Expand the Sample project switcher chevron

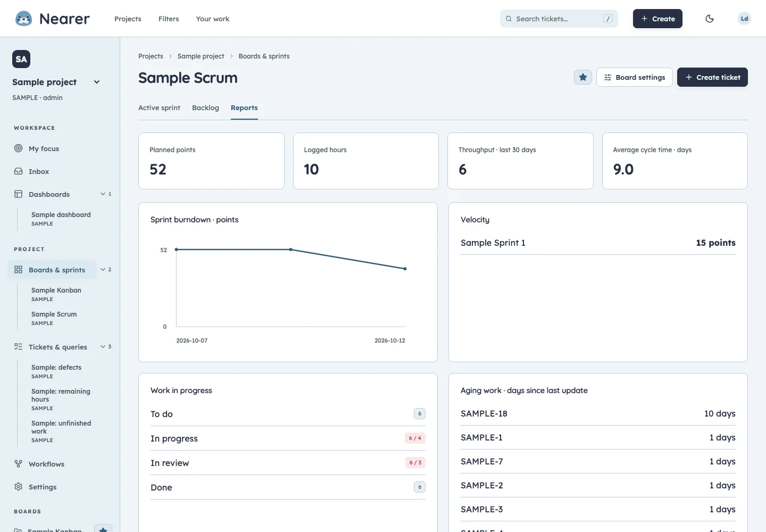click(x=97, y=82)
